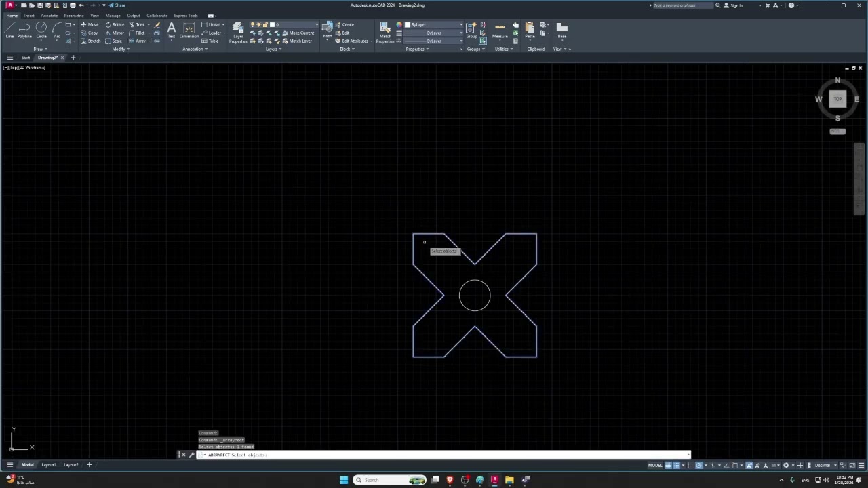
Task: Switch to the Start file tab
Action: tap(25, 58)
